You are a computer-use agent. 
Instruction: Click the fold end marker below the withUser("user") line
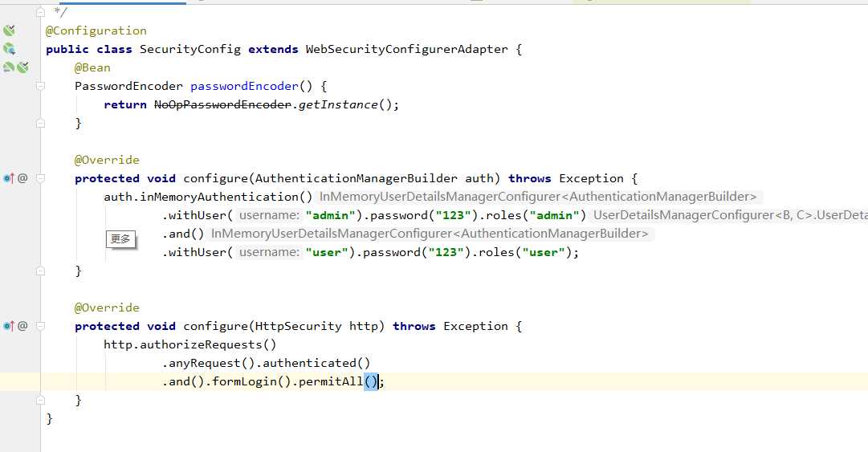40,271
